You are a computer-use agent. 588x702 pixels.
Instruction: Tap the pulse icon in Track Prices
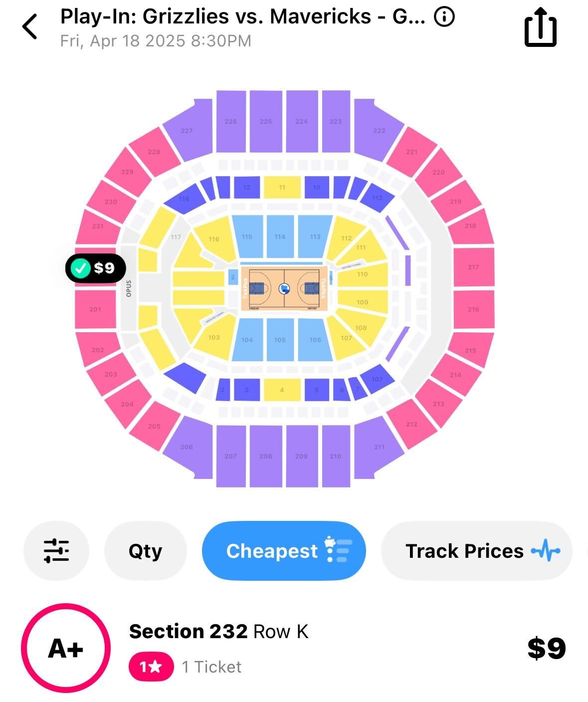click(546, 551)
